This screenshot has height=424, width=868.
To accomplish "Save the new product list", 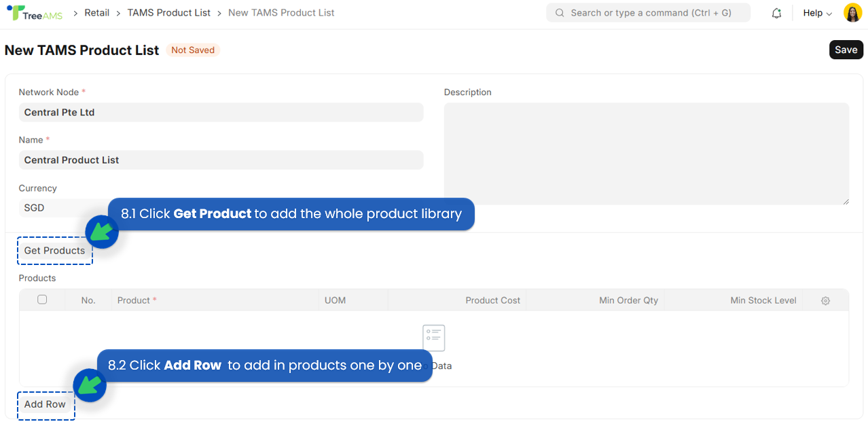I will pyautogui.click(x=846, y=50).
